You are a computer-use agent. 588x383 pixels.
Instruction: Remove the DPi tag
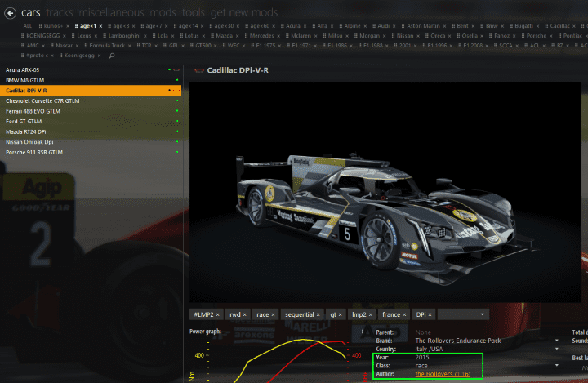point(430,314)
